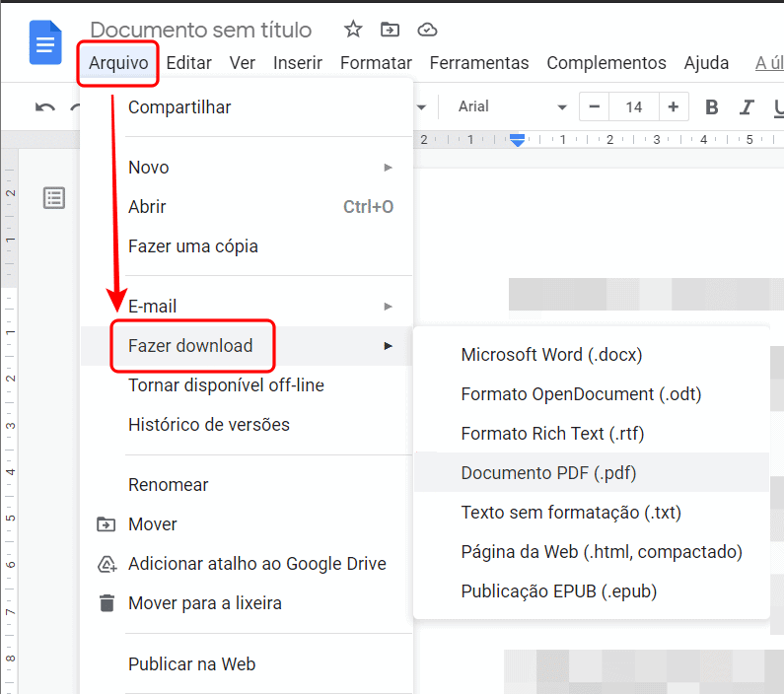
Task: Choose Abrir from the menu
Action: pos(247,207)
